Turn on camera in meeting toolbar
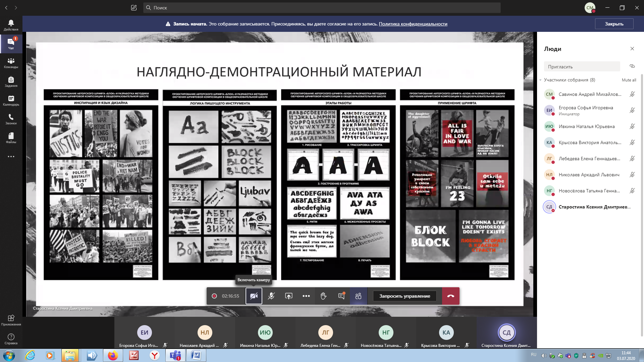The image size is (644, 362). 254,296
